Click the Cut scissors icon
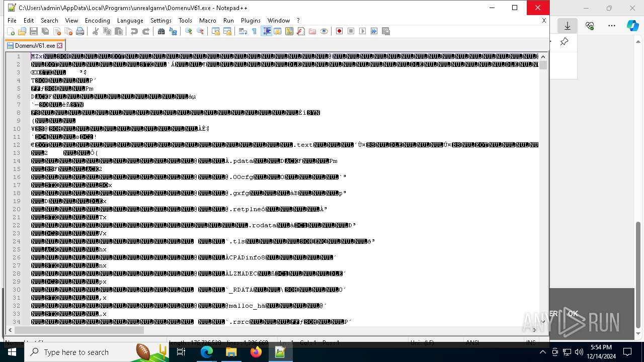Image resolution: width=644 pixels, height=362 pixels. [x=96, y=31]
